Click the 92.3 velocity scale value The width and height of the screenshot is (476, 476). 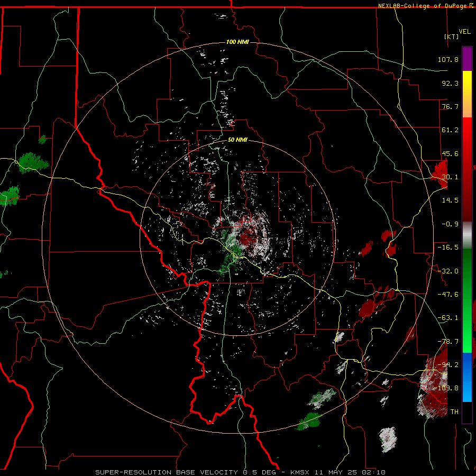(450, 83)
